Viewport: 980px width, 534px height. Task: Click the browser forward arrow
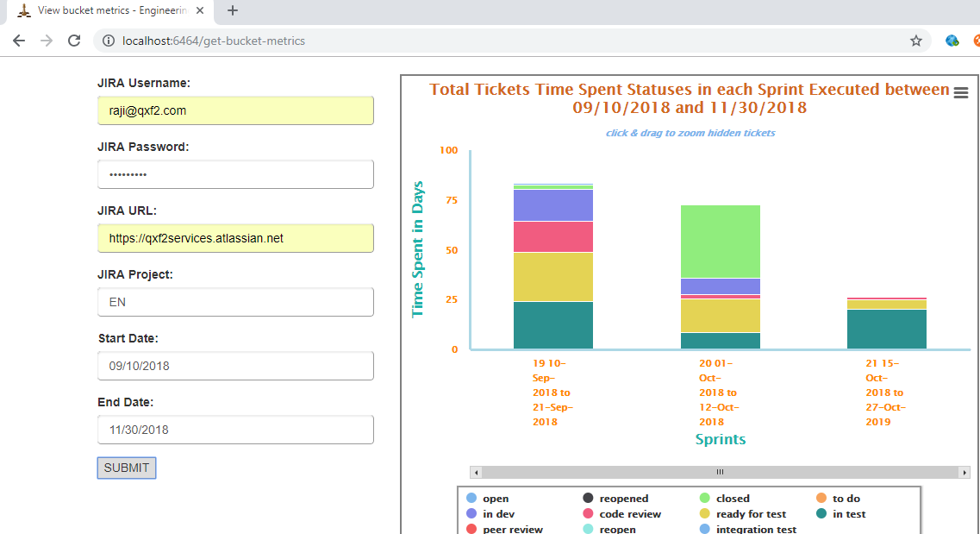pyautogui.click(x=47, y=41)
